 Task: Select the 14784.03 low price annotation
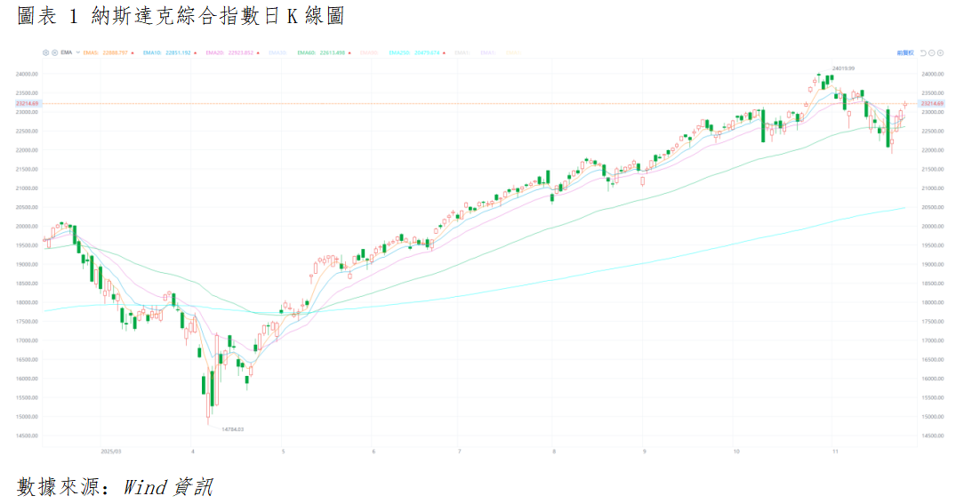(232, 429)
